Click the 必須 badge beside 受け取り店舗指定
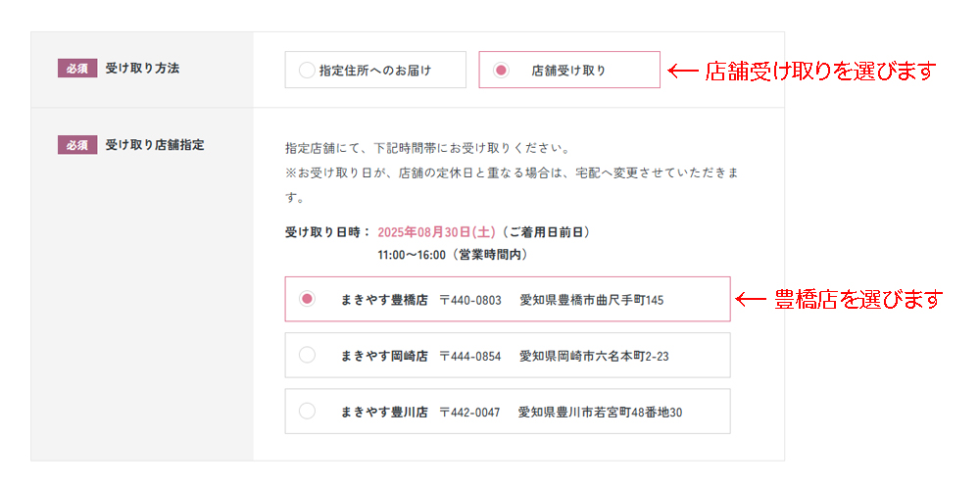The width and height of the screenshot is (980, 490). (x=77, y=145)
